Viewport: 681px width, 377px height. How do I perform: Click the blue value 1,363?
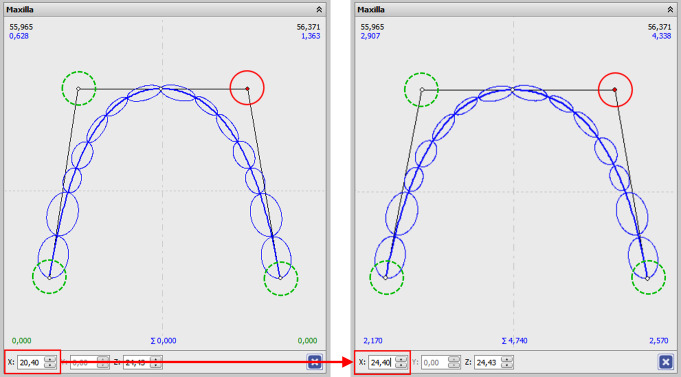tap(311, 36)
